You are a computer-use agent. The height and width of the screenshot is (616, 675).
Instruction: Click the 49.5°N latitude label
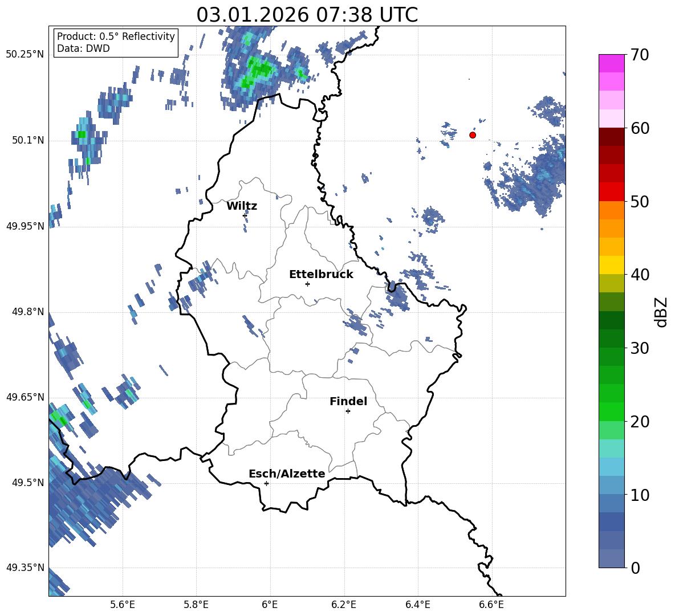(x=28, y=483)
